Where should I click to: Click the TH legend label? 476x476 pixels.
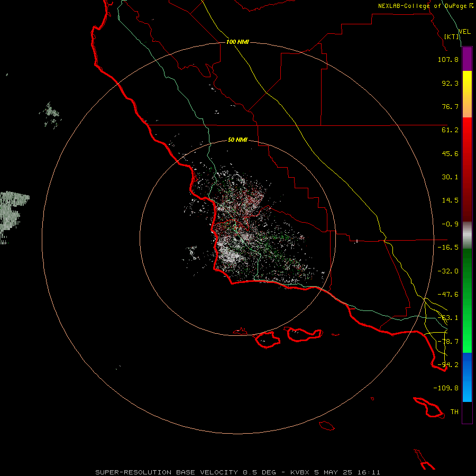(x=454, y=412)
